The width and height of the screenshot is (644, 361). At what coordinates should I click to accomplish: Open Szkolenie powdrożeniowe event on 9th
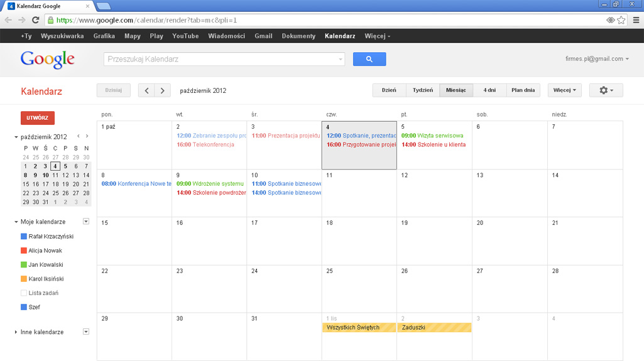pos(211,193)
